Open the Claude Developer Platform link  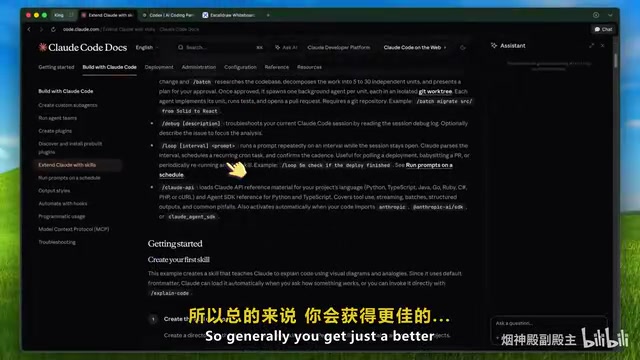pos(339,47)
